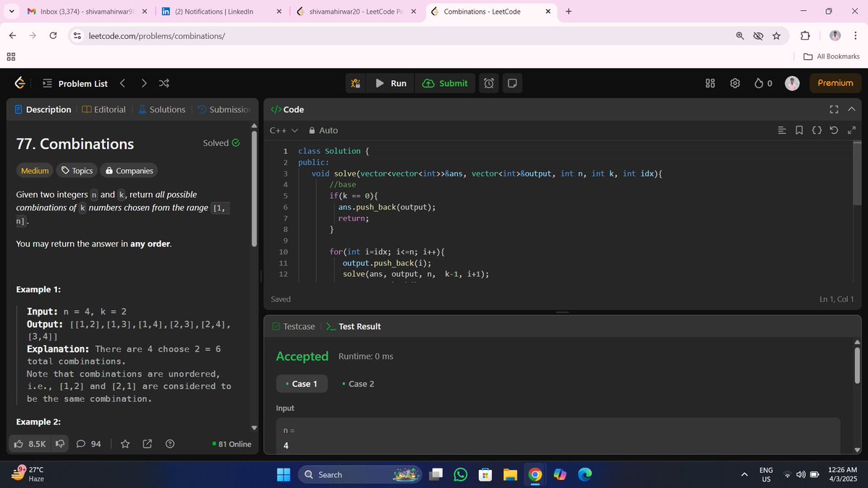Open the layout grid icon
This screenshot has height=488, width=868.
click(x=710, y=83)
